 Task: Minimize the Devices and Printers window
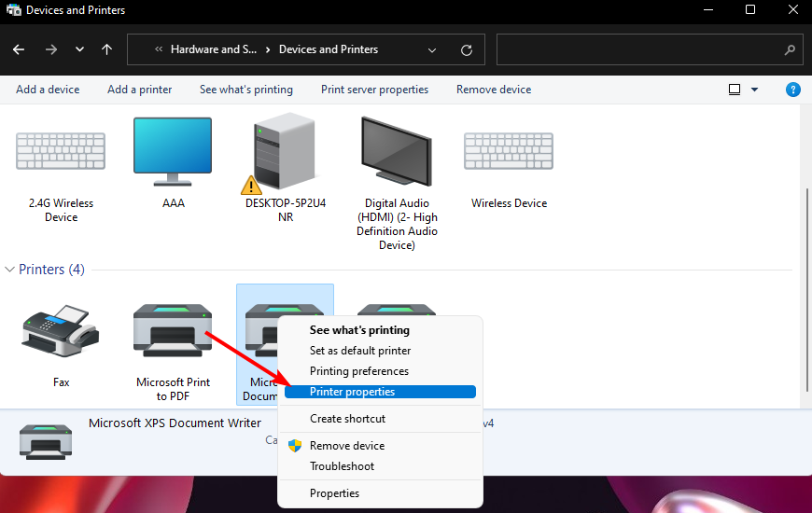708,9
